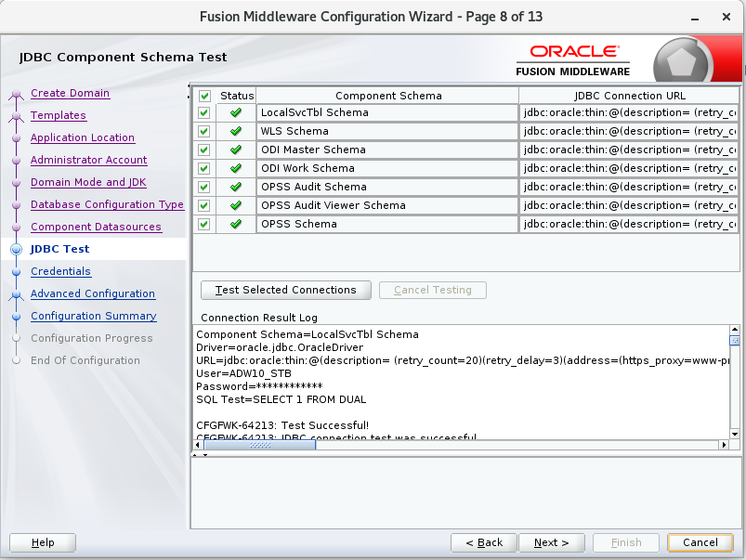Click the User=ADW10_STB log line
The width and height of the screenshot is (746, 560).
(x=243, y=374)
